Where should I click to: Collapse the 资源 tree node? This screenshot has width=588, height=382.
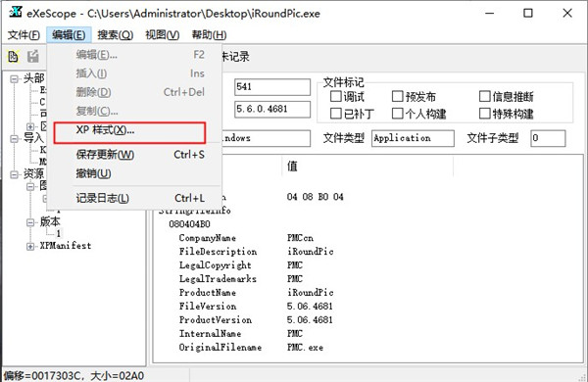click(x=14, y=174)
